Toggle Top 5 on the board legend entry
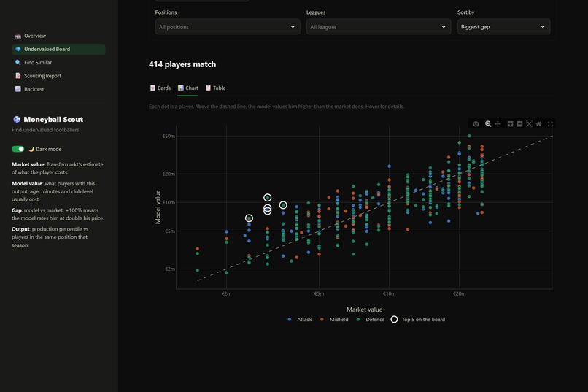 (x=418, y=320)
